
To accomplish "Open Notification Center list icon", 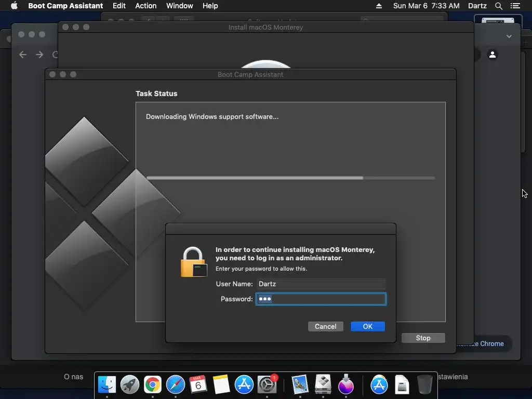I will [x=515, y=6].
